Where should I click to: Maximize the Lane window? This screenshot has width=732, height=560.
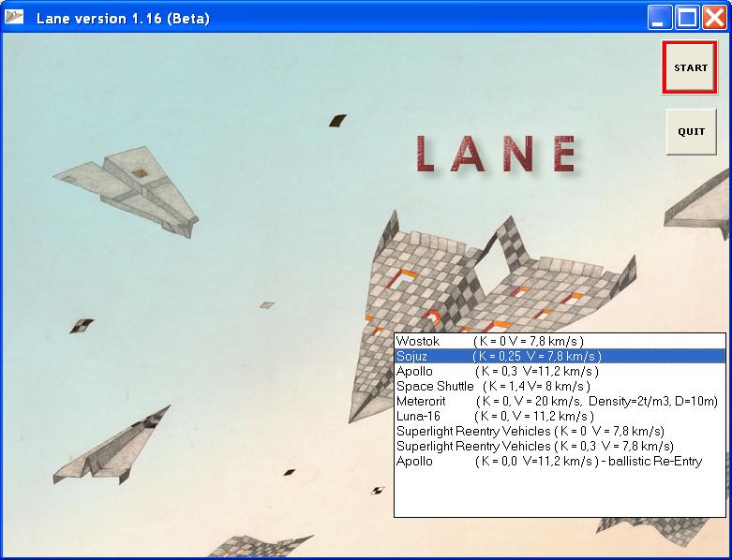687,18
